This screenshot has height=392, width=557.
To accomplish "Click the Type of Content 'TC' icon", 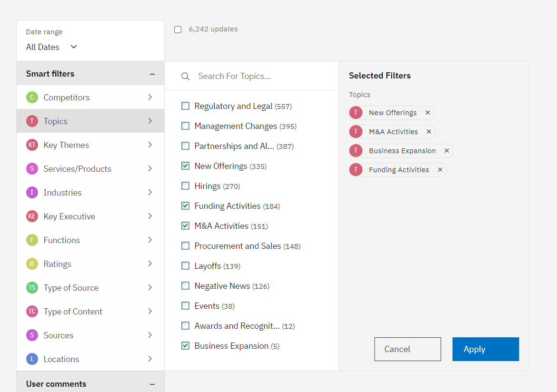I will (x=32, y=312).
